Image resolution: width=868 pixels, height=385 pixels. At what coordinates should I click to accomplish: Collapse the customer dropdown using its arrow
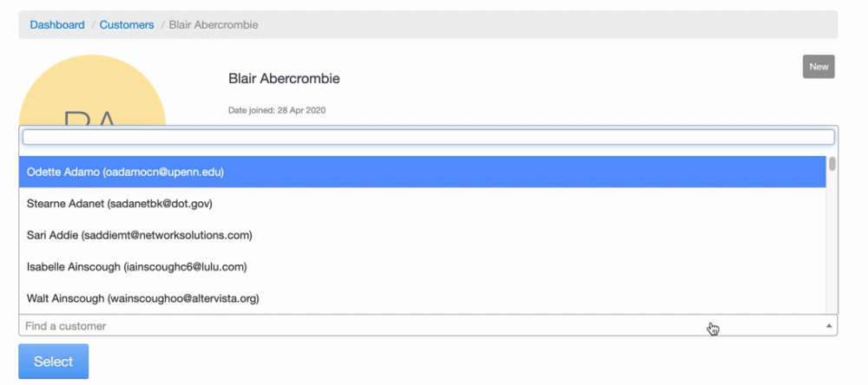click(829, 326)
